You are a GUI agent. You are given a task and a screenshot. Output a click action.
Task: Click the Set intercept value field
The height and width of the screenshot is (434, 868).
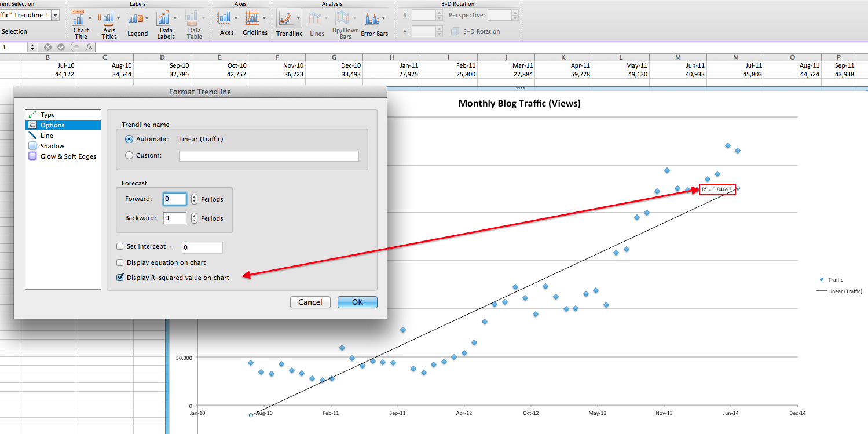[x=202, y=247]
